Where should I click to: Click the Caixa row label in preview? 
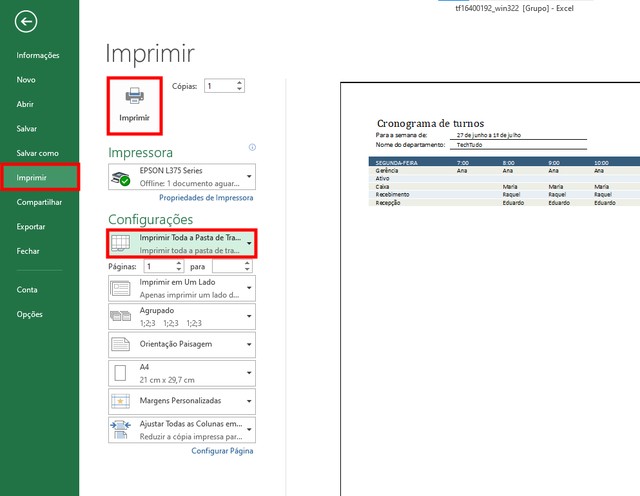[x=382, y=187]
